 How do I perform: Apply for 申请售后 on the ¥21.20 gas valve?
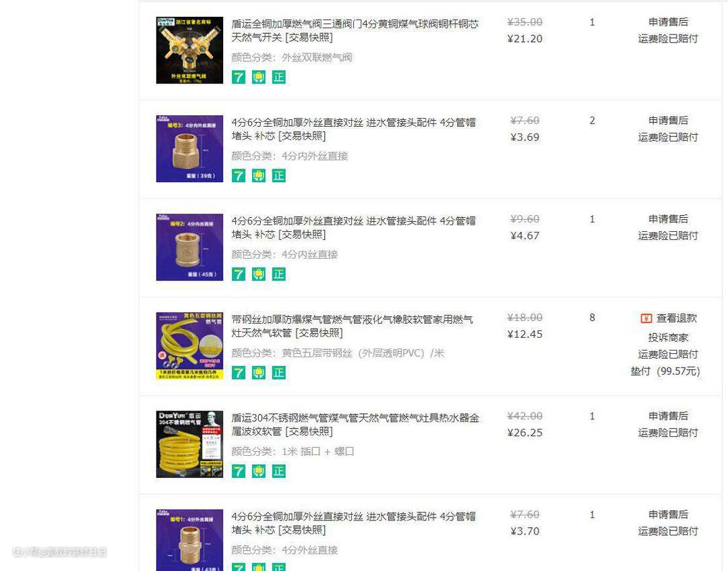[668, 22]
